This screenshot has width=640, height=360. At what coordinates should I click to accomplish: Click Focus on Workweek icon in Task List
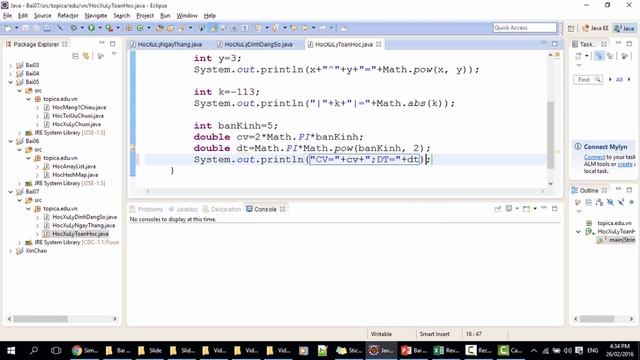[x=624, y=56]
